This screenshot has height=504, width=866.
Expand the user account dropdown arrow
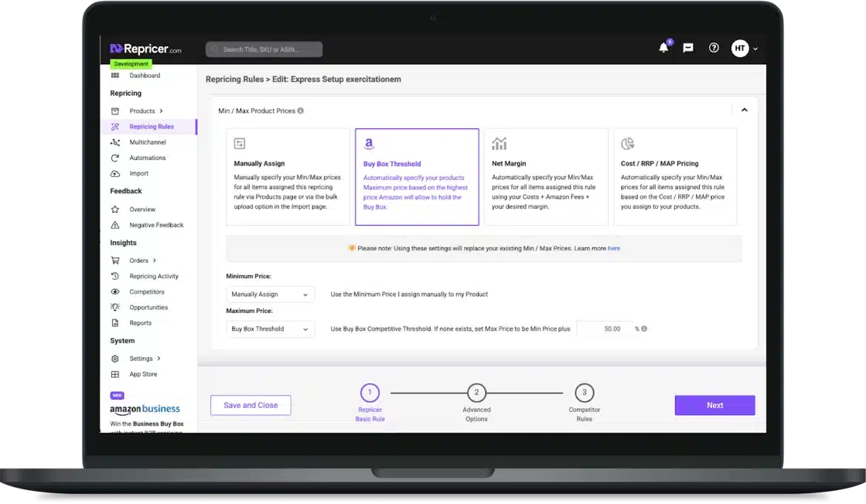click(x=755, y=49)
